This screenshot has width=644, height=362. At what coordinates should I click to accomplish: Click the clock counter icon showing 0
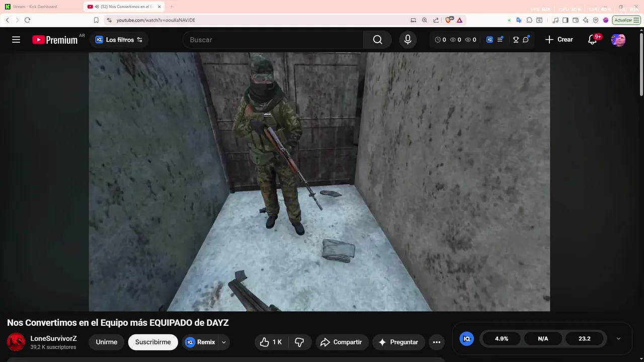437,40
